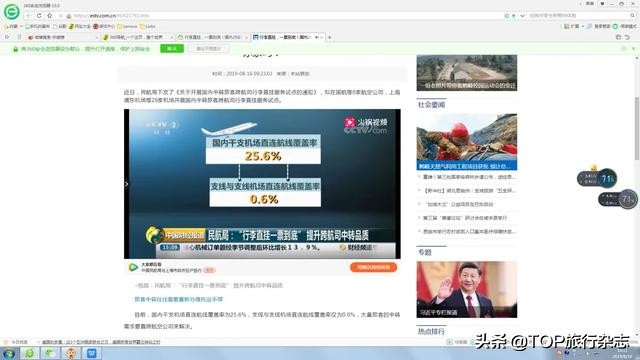Open the home page via house icon
The image size is (640, 360).
tap(49, 16)
